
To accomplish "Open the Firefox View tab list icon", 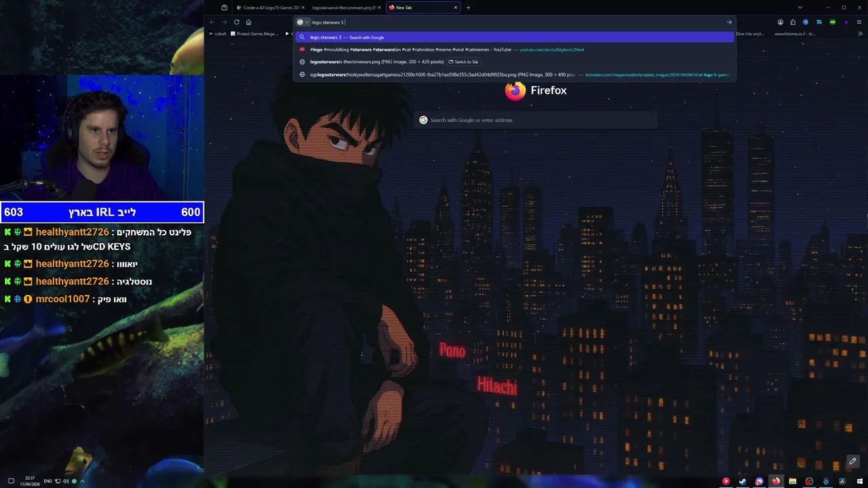I will click(224, 7).
